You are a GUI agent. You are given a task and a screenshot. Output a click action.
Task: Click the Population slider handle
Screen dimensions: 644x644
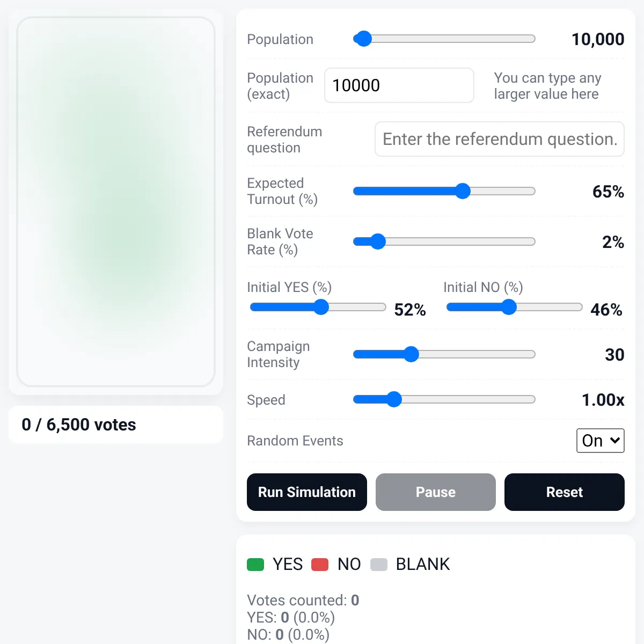tap(364, 39)
